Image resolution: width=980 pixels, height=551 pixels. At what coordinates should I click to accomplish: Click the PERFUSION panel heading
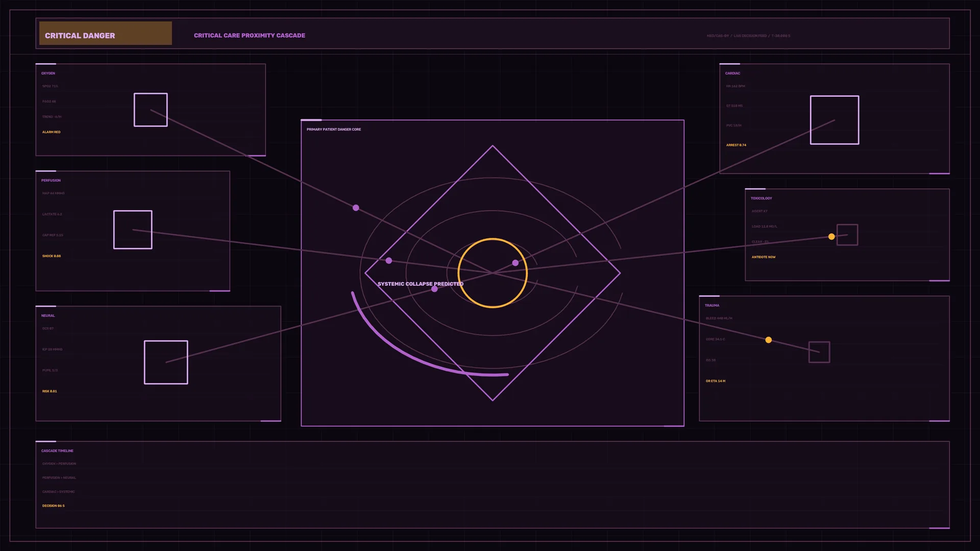click(x=51, y=181)
